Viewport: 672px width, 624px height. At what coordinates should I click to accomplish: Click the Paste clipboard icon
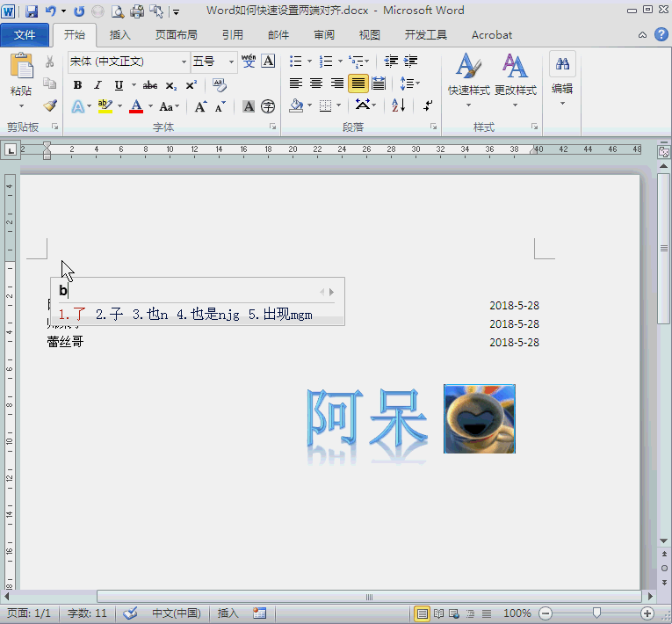21,67
